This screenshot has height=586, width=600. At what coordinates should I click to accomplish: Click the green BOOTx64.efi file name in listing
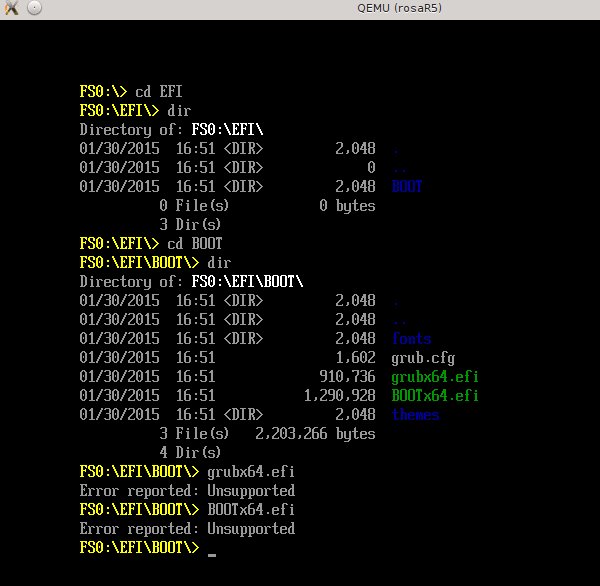point(435,396)
